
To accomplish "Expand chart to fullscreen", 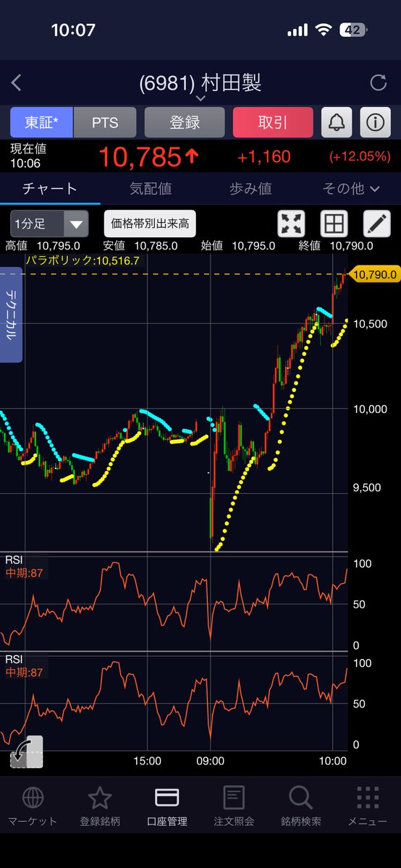I will (x=292, y=224).
